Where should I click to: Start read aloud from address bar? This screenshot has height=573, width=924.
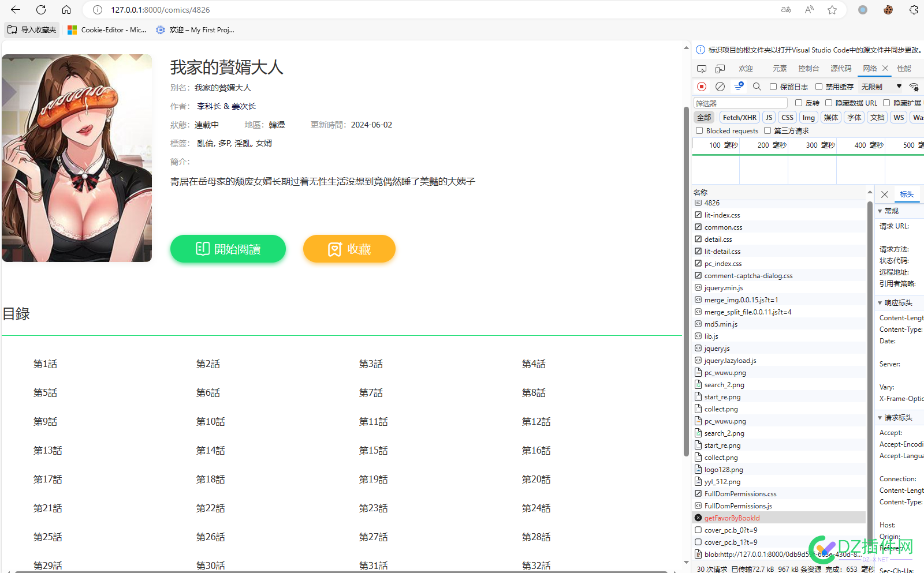point(809,10)
